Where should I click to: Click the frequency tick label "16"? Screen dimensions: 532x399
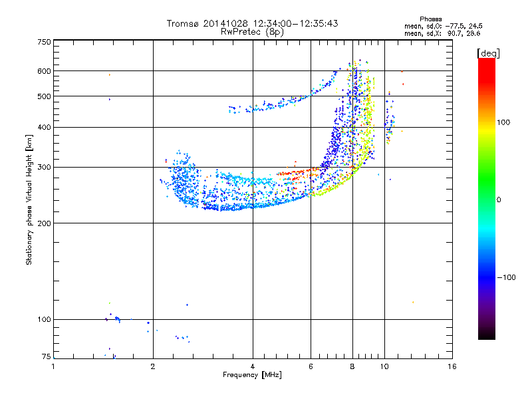pos(452,366)
